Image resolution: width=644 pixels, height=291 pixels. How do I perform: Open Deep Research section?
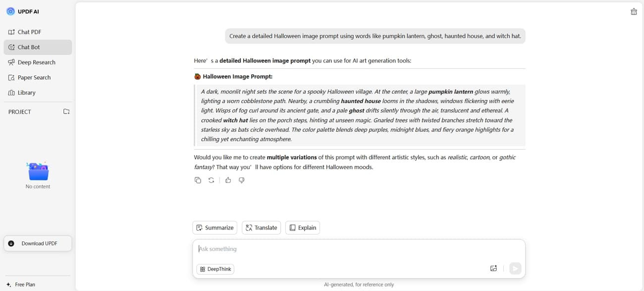pos(36,62)
